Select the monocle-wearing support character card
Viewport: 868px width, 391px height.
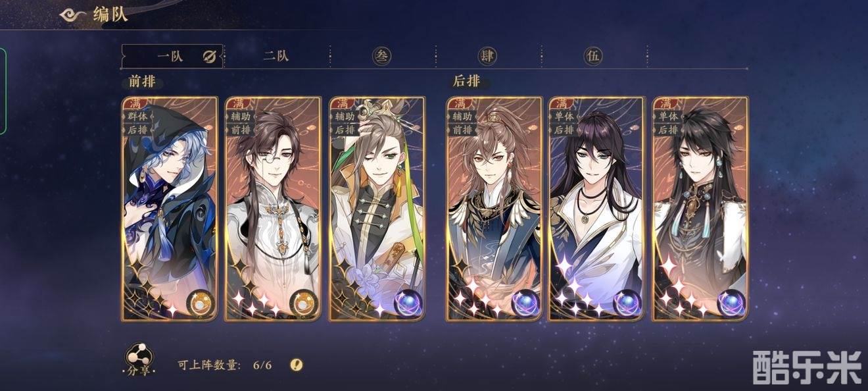(273, 209)
